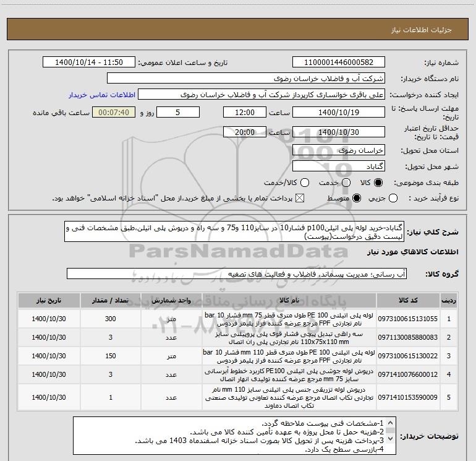Click the درپوش لوله تزریقی 110 mm item name
The image size is (476, 461).
click(x=289, y=397)
